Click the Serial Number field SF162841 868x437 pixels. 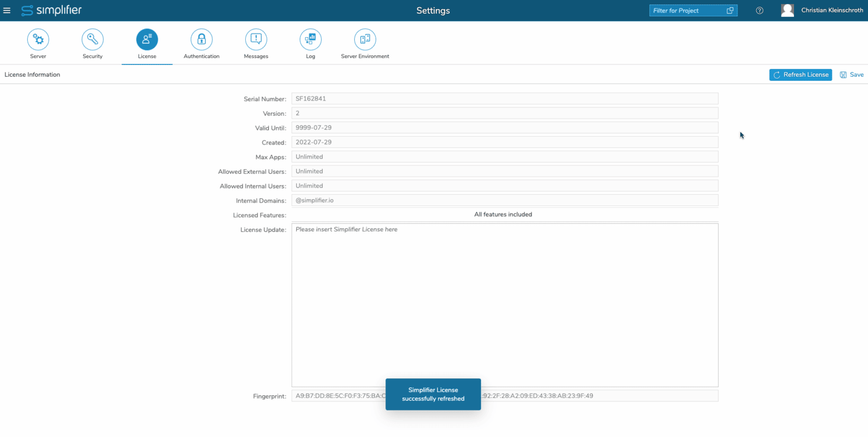point(505,99)
